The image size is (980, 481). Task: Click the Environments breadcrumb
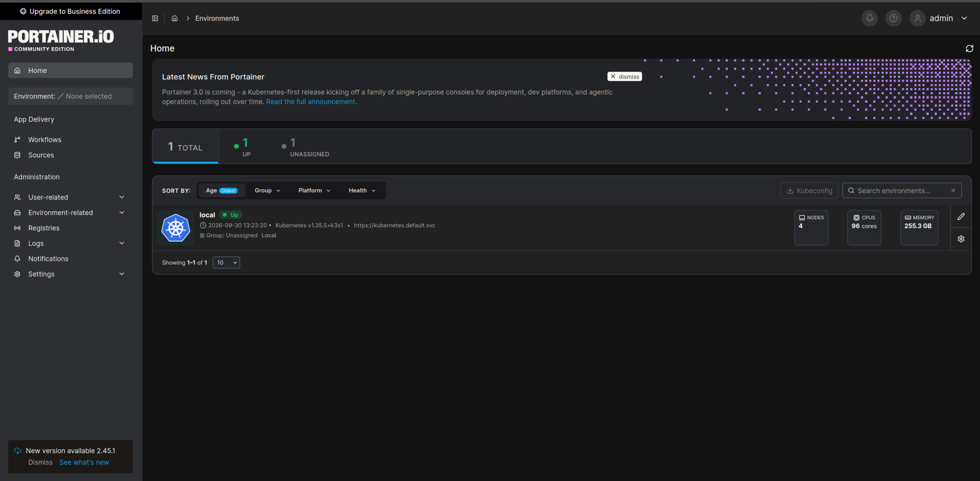pos(217,18)
